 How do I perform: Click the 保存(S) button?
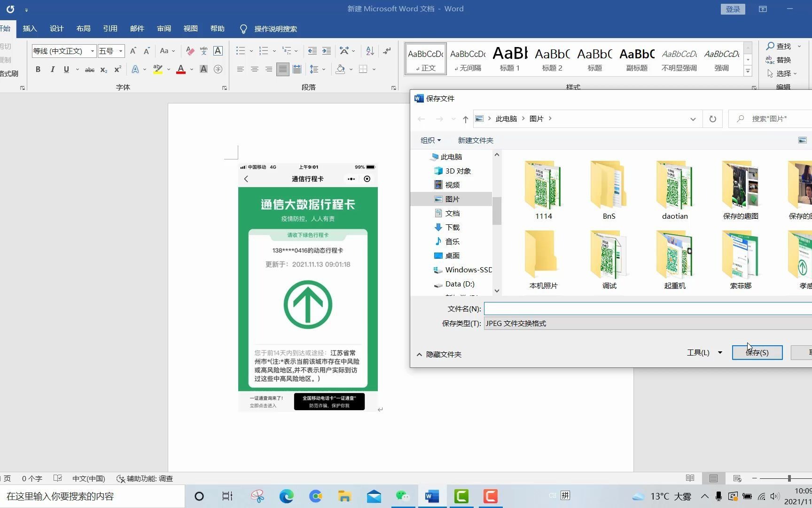[x=757, y=352]
